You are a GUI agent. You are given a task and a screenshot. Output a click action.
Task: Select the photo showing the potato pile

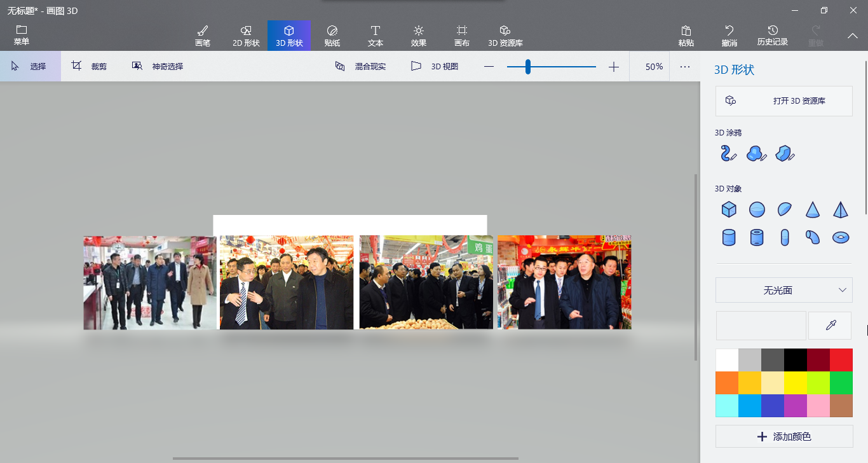tap(426, 282)
